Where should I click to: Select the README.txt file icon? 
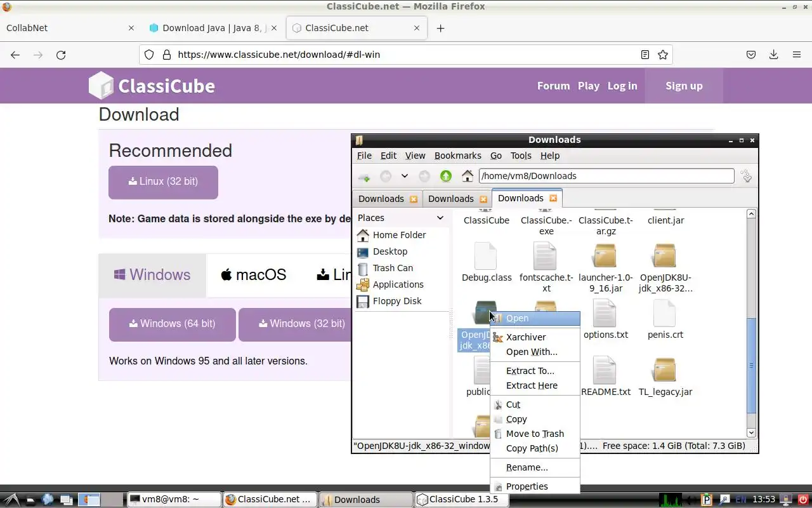point(605,370)
